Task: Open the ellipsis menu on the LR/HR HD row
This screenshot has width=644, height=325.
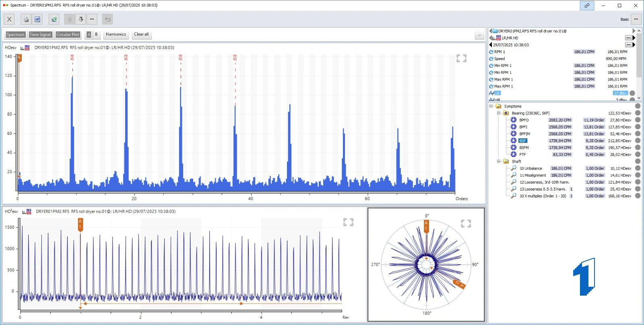Action: pyautogui.click(x=628, y=38)
